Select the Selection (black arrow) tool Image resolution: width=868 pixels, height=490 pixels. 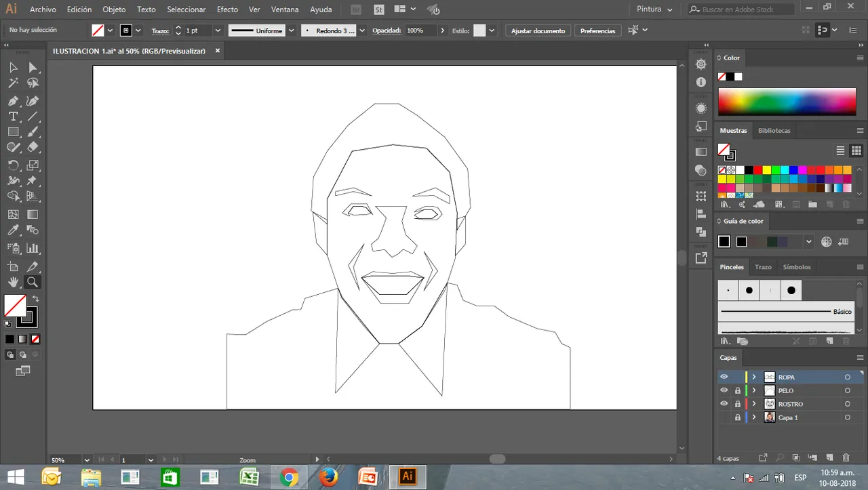tap(13, 67)
